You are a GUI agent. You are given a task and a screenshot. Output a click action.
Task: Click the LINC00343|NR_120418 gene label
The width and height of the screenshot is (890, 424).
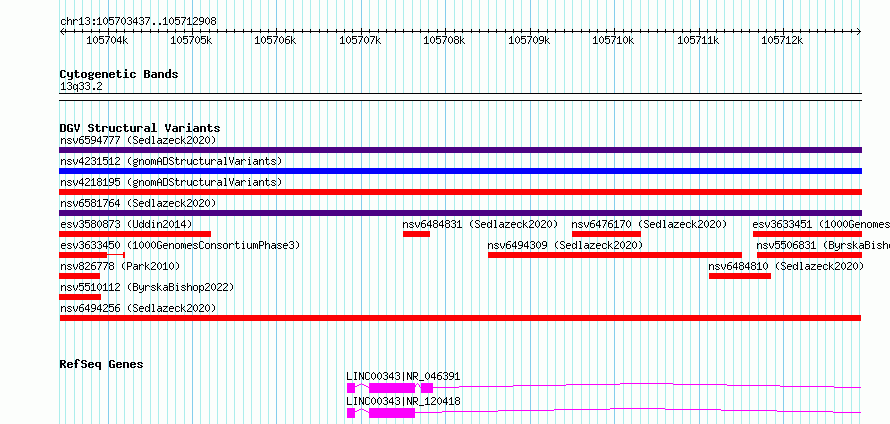403,401
